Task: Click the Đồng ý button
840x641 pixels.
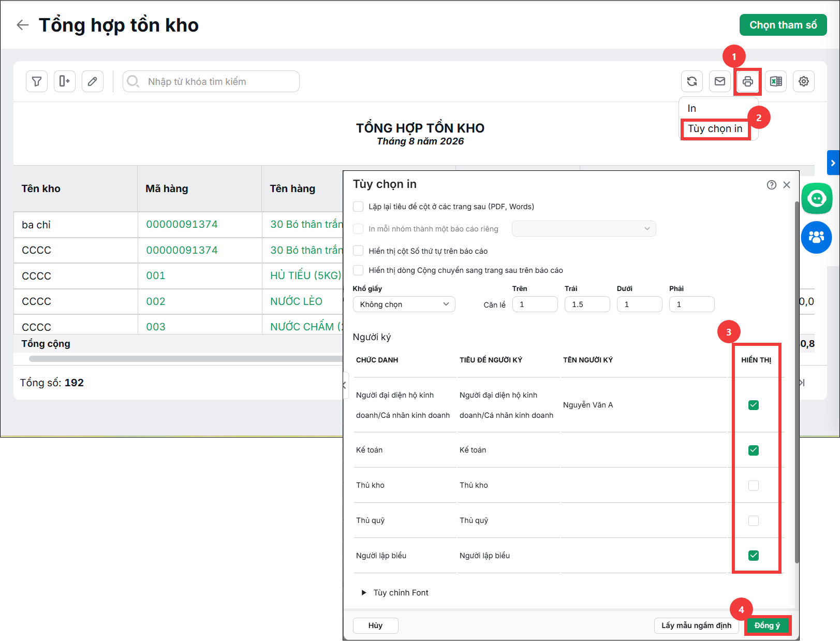Action: [x=768, y=625]
